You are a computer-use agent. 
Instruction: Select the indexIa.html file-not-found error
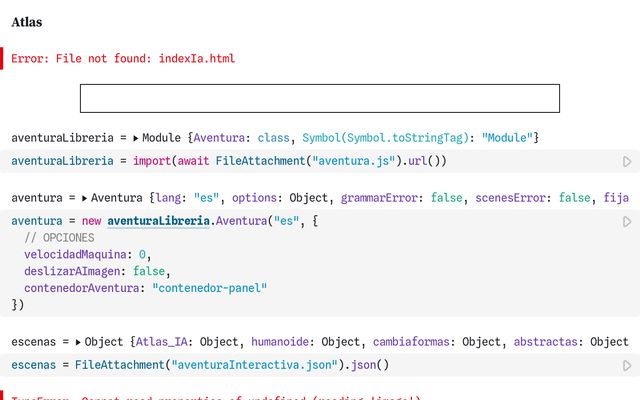(x=123, y=59)
